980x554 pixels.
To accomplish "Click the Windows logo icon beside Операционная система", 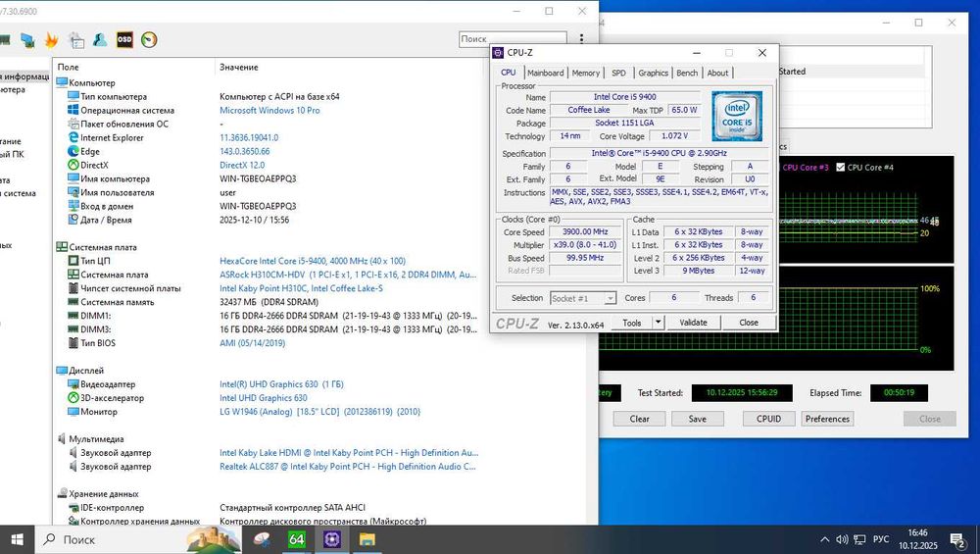I will [x=73, y=110].
